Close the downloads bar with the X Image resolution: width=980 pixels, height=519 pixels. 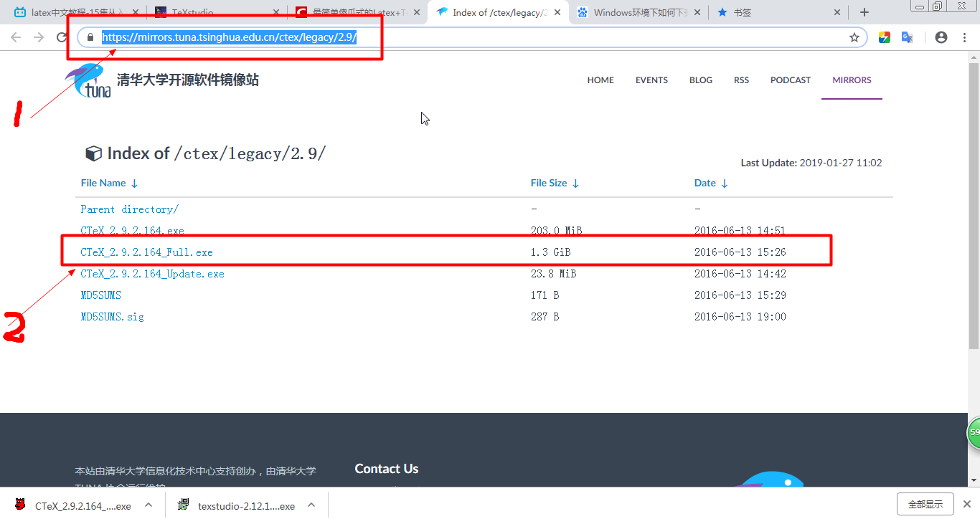click(x=969, y=505)
